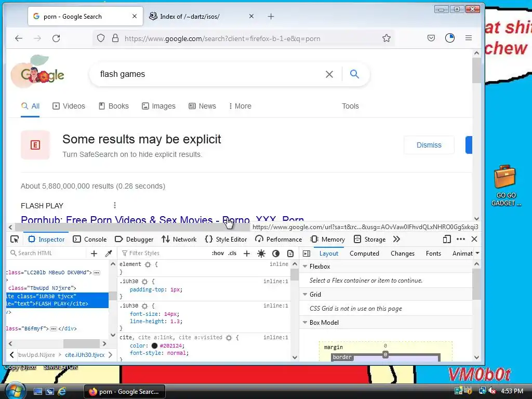The height and width of the screenshot is (399, 532).
Task: Toggle light color scheme simulation
Action: (x=261, y=253)
